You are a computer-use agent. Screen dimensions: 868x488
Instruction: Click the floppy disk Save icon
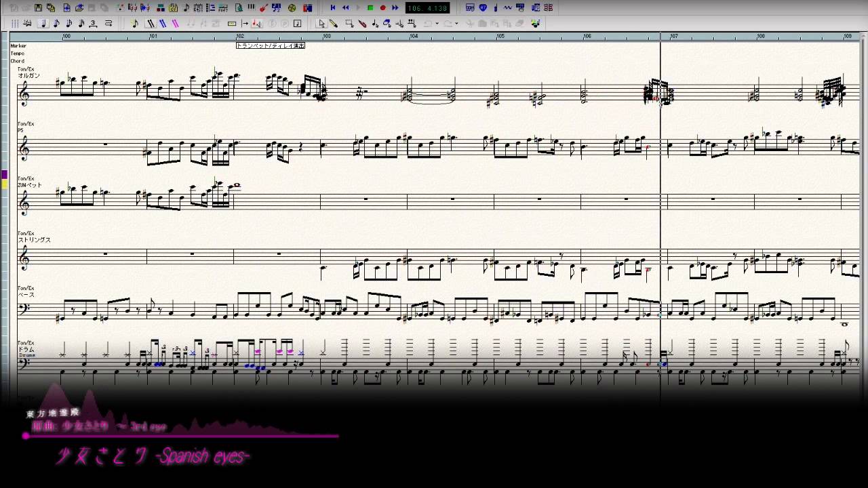coord(39,8)
